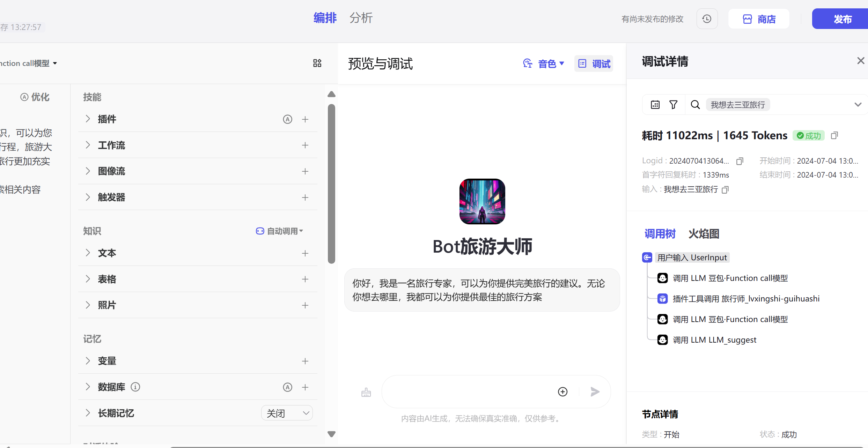
Task: Open the filter funnel icon in the debug details
Action: 673,105
